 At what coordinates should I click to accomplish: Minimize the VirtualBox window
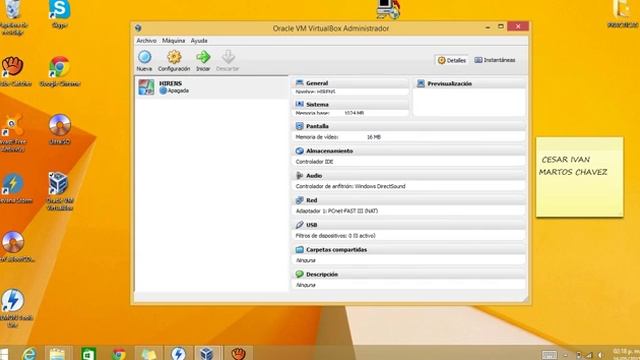point(488,27)
